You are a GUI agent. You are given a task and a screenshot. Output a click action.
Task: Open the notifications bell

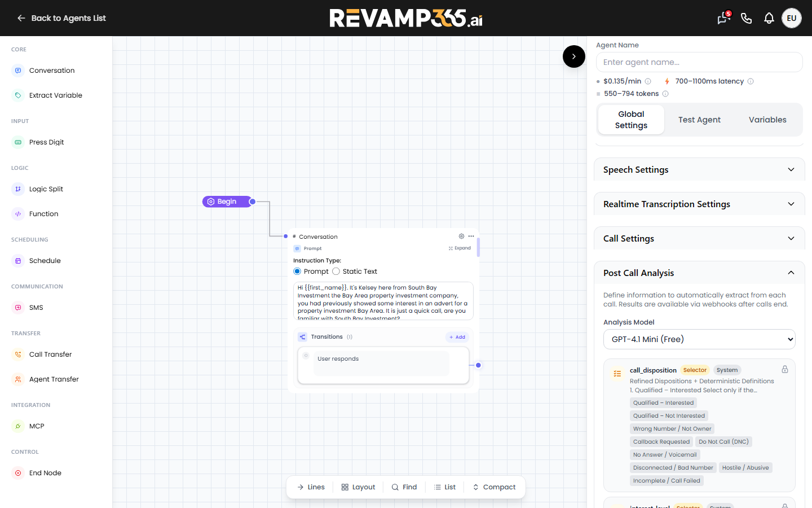click(769, 19)
